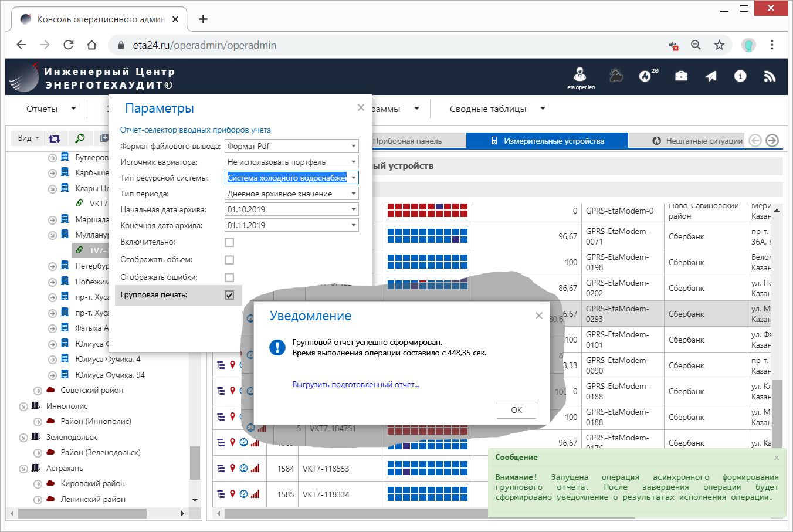The width and height of the screenshot is (793, 532).
Task: Switch to the Измерительные устройства tab
Action: (547, 141)
